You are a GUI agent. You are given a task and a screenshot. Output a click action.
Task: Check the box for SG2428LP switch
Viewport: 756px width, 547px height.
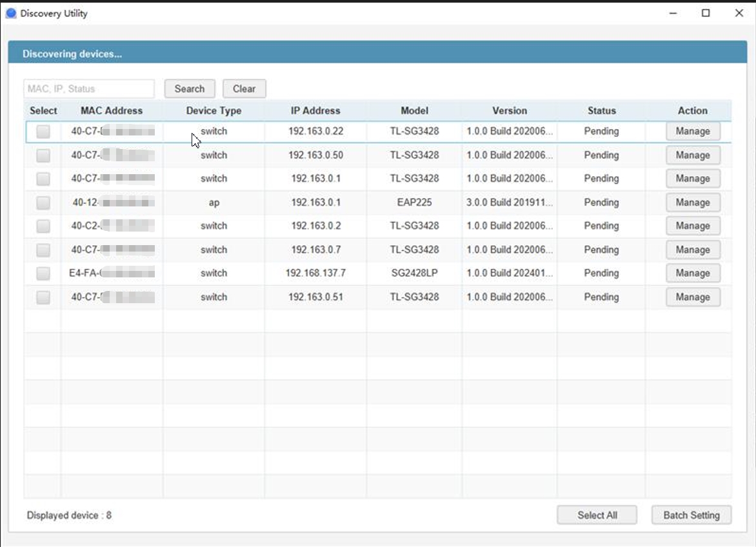43,273
